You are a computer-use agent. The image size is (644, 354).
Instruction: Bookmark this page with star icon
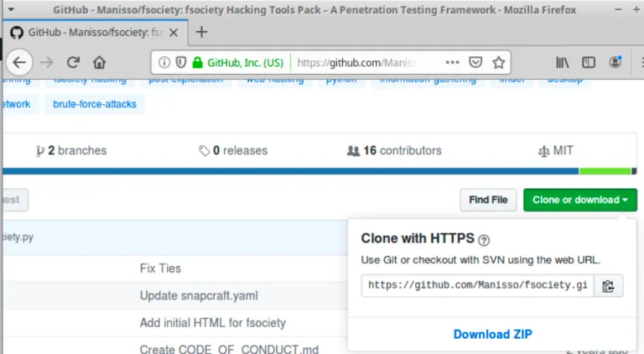pos(498,62)
